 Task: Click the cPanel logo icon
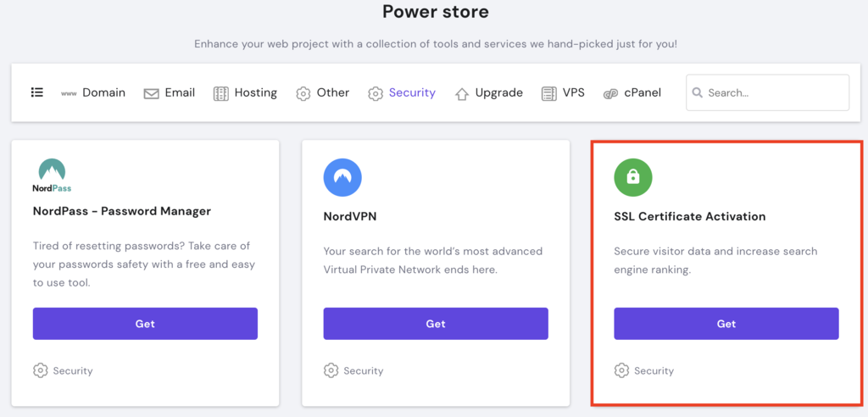(610, 93)
